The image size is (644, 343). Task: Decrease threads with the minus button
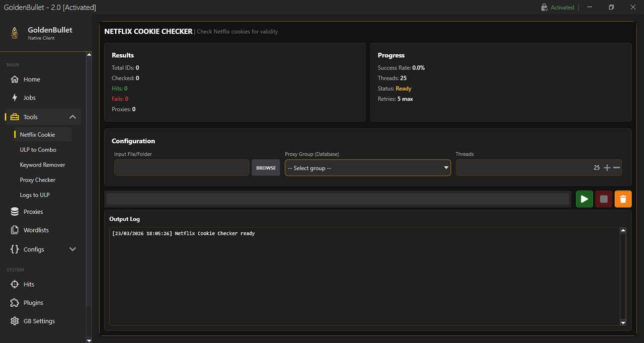616,168
